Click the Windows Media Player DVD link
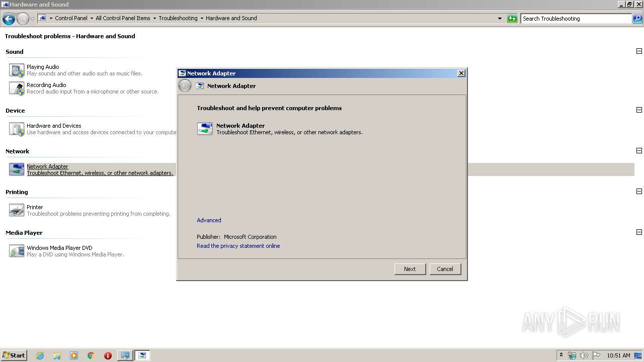The image size is (644, 362). [59, 248]
